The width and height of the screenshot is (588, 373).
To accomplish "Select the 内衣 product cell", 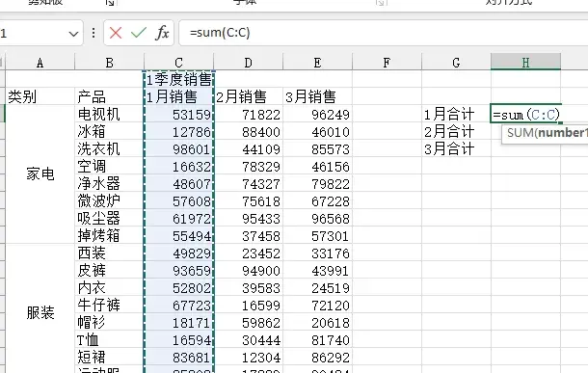I will pos(109,287).
